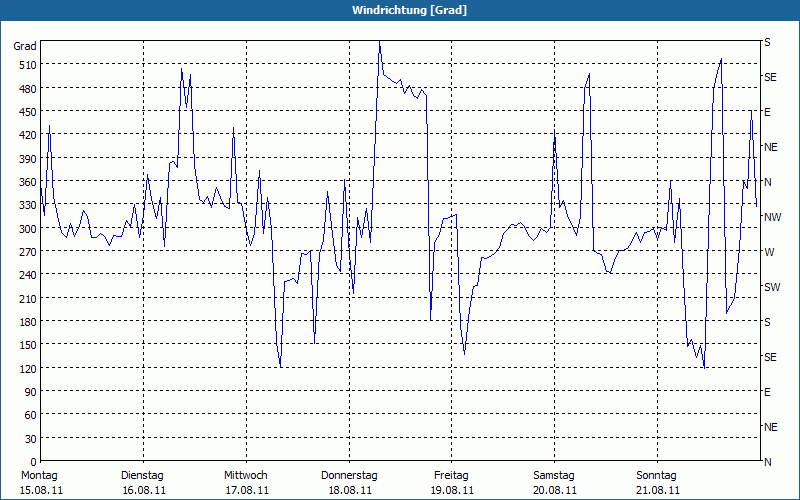
Task: Pick the 60 axis value
Action: click(x=31, y=415)
